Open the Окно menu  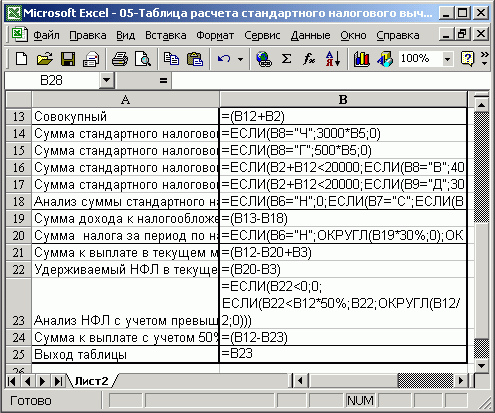tap(353, 35)
